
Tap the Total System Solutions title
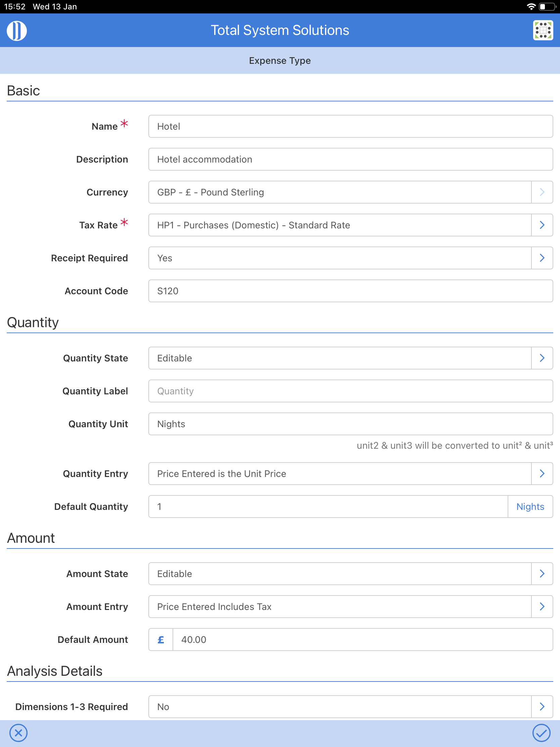280,30
